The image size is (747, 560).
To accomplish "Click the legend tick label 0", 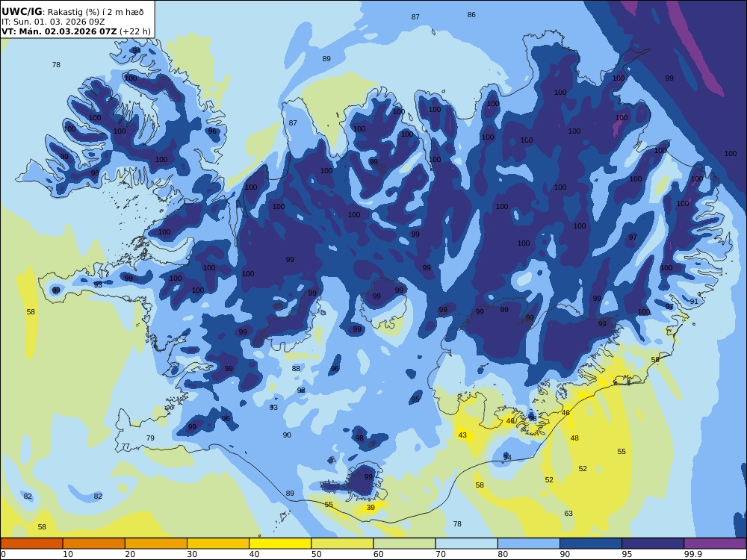I will coord(3,554).
